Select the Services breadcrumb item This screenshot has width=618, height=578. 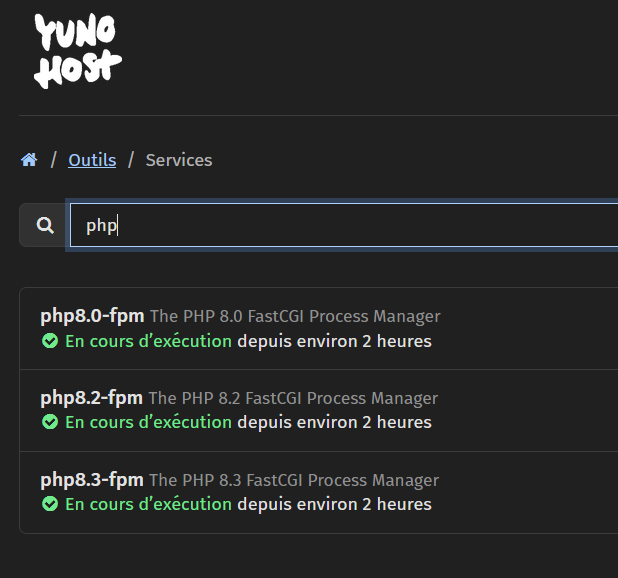pos(179,160)
